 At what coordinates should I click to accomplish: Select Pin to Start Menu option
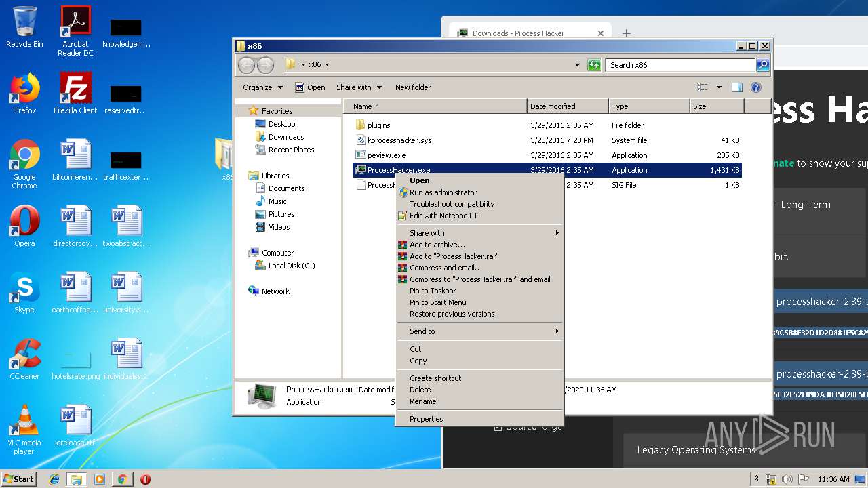(x=479, y=302)
